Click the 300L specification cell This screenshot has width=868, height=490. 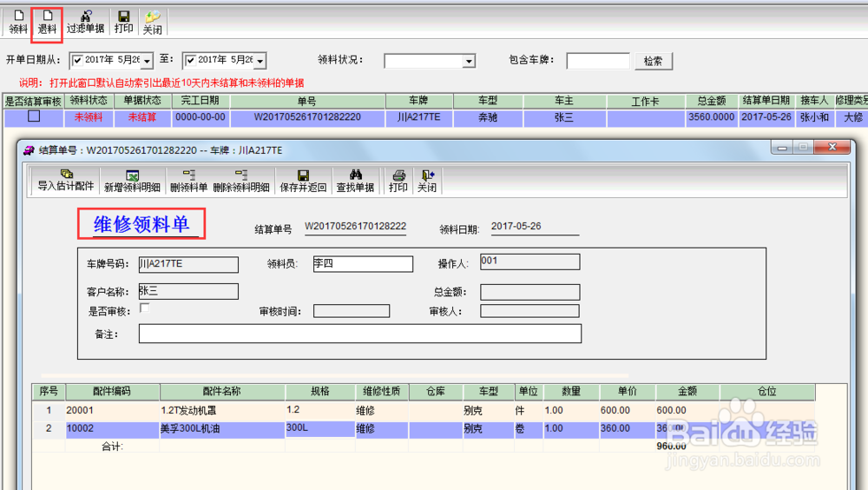coord(320,428)
